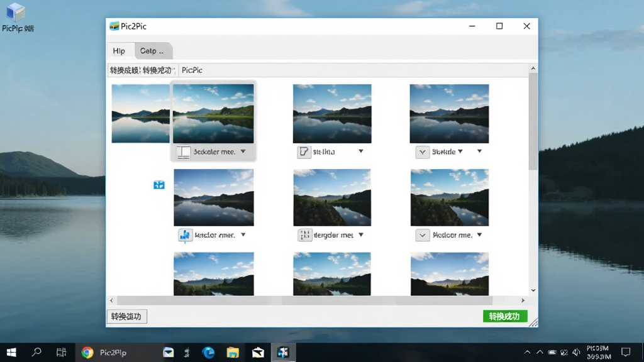Click the window resize grip at bottom-right corner
Screen dimensions: 644x362
click(533, 322)
